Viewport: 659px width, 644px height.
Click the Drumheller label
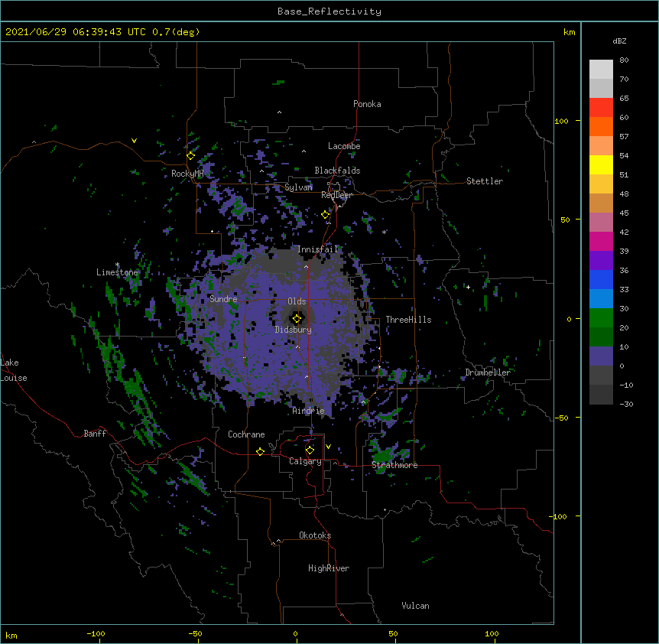click(x=488, y=372)
